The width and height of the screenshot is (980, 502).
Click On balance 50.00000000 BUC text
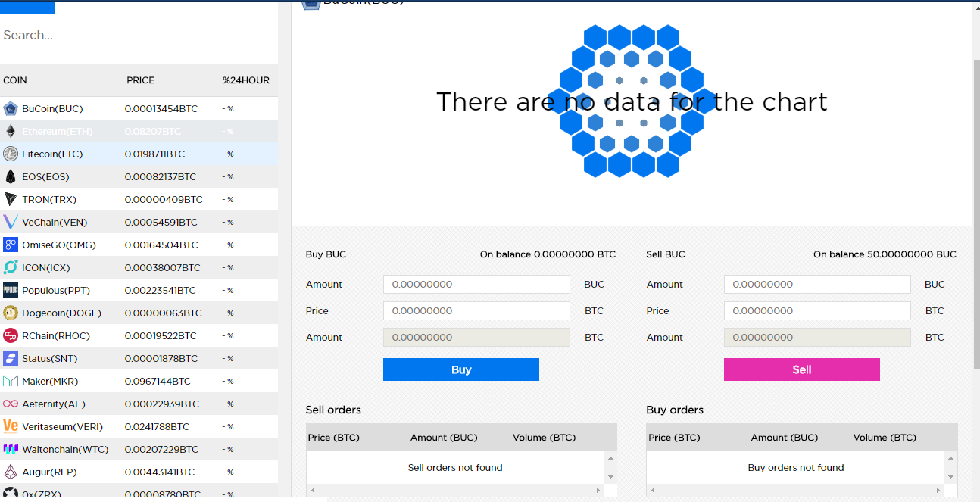pos(885,254)
